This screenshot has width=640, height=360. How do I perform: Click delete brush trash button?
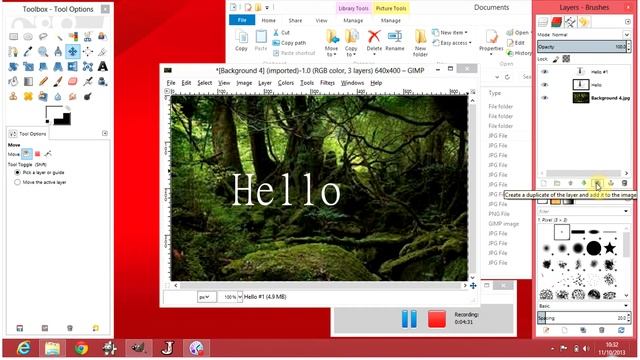(602, 330)
